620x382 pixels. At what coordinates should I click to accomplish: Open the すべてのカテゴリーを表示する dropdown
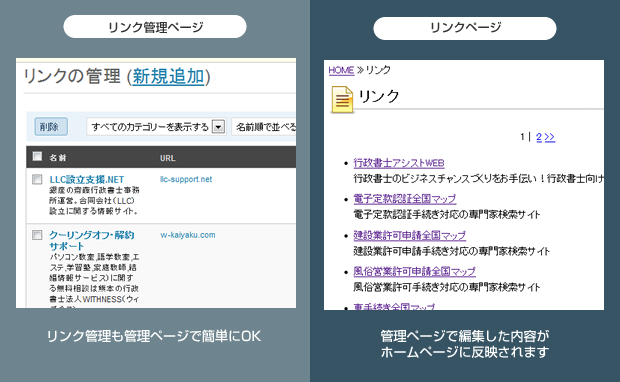156,127
